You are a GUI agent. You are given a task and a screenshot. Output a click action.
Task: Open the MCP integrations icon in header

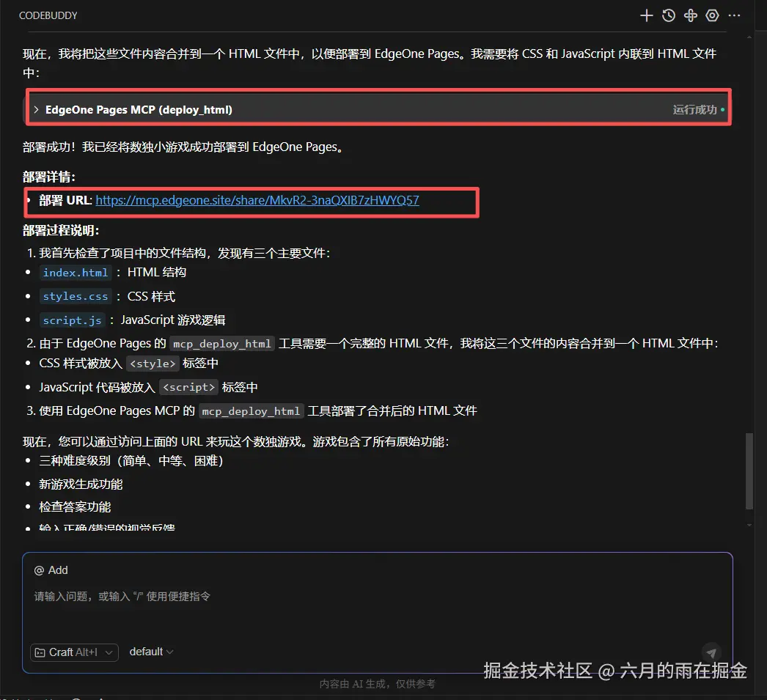click(x=690, y=15)
